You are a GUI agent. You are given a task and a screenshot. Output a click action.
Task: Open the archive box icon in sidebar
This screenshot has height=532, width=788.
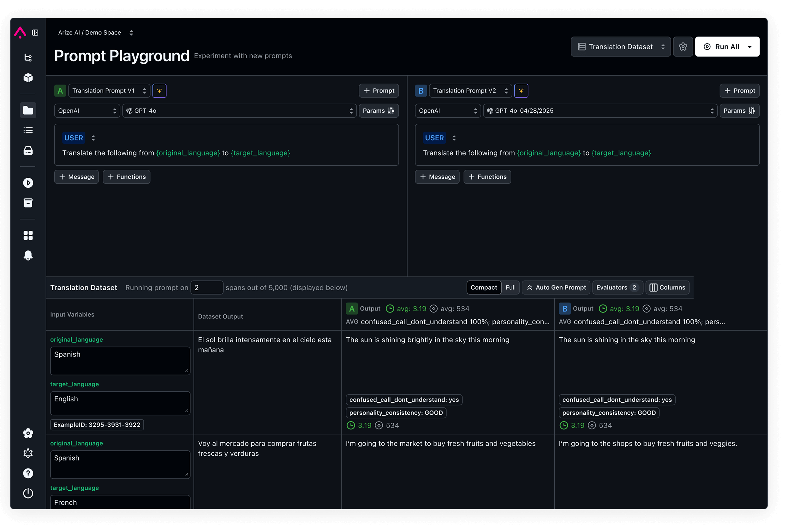pos(28,203)
